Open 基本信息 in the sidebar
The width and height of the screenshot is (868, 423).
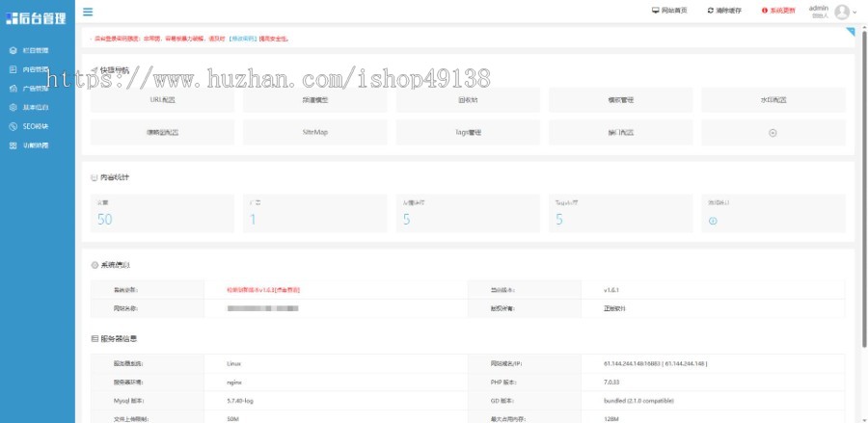[29, 107]
